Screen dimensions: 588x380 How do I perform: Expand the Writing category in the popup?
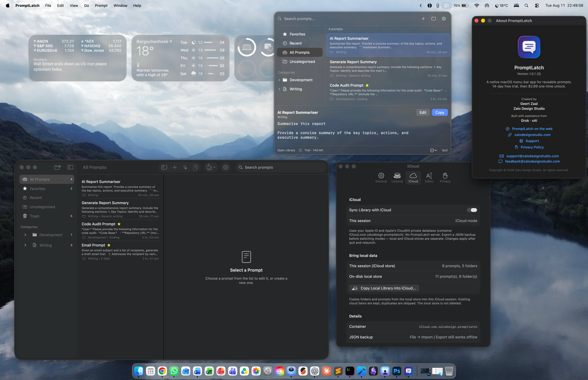(279, 89)
